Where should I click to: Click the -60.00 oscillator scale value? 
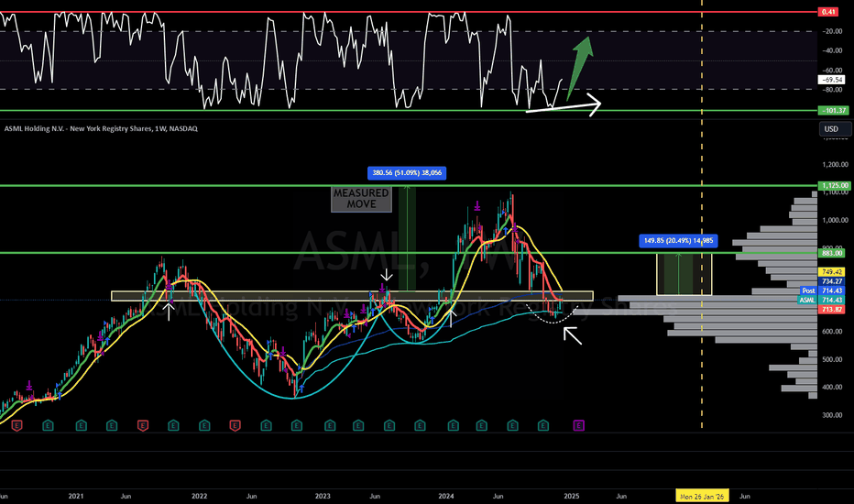coord(832,71)
